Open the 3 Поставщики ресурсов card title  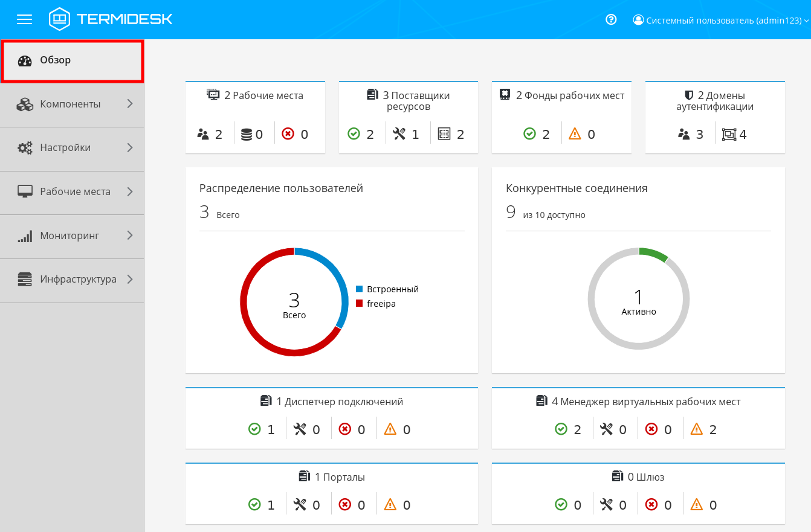tap(416, 101)
